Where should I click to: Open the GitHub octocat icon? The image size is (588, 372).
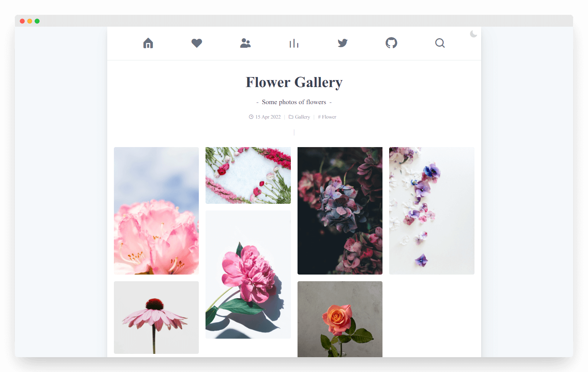click(391, 43)
